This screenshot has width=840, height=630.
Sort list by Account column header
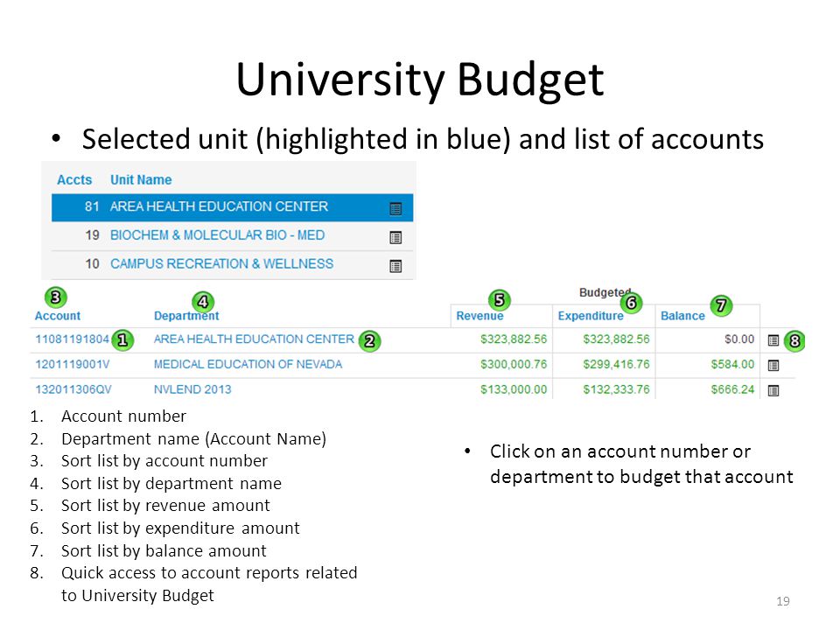(x=58, y=316)
